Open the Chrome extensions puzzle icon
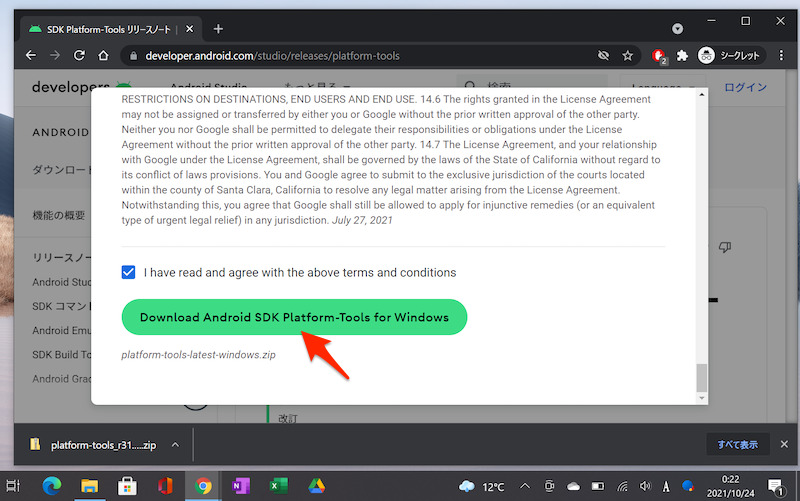The width and height of the screenshot is (800, 501). (x=683, y=56)
